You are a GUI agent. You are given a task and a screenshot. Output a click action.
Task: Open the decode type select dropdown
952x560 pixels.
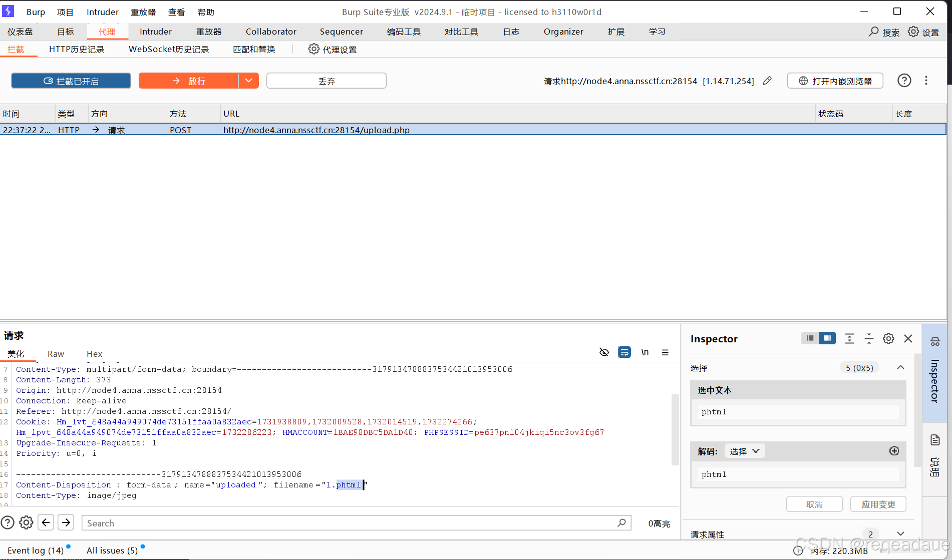(744, 451)
